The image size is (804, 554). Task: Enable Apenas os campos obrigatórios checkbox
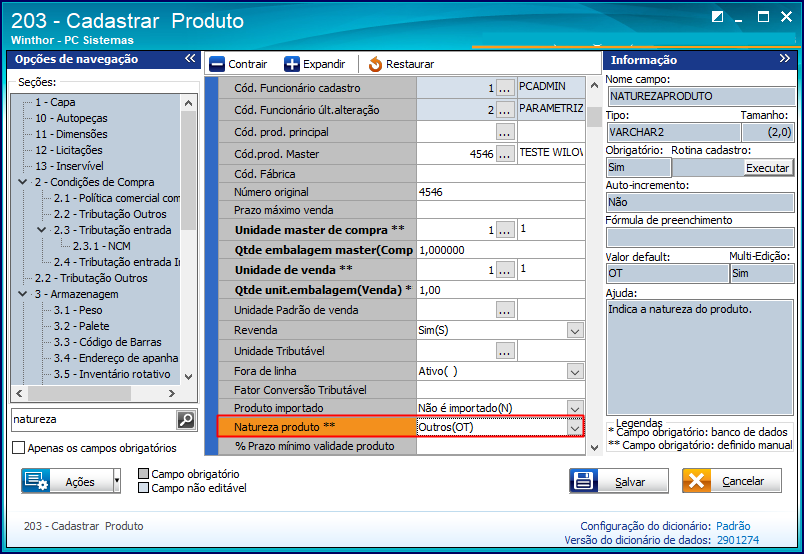[x=18, y=448]
